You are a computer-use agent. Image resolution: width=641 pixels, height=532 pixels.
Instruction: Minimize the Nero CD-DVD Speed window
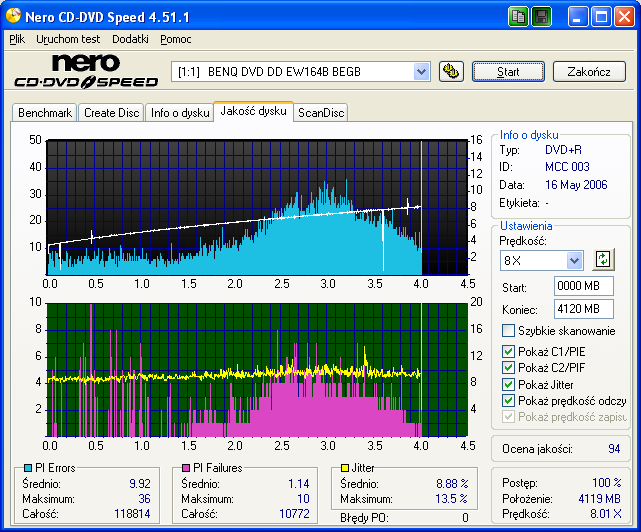click(x=577, y=17)
